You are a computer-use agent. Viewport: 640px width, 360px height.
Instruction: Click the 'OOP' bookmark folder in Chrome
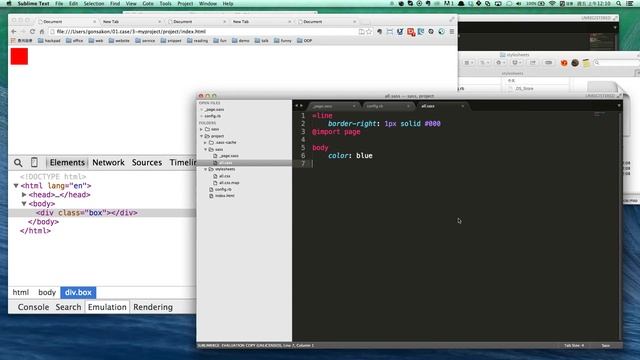tap(304, 41)
